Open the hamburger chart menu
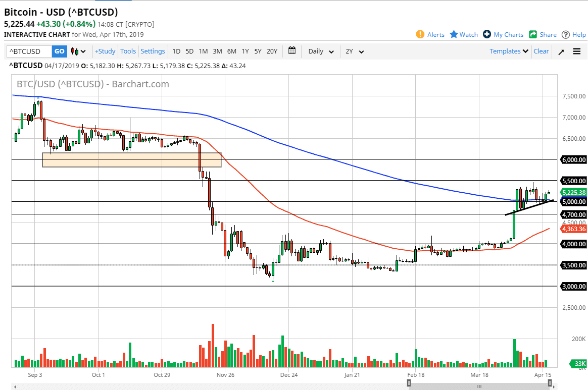This screenshot has height=390, width=588. click(576, 51)
